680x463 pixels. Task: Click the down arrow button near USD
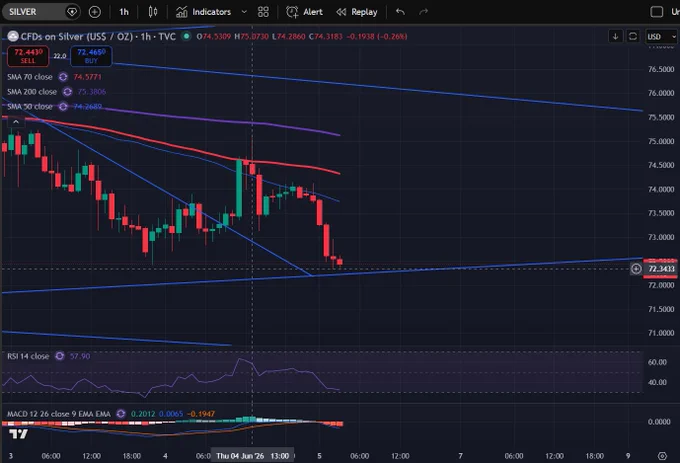tap(615, 36)
